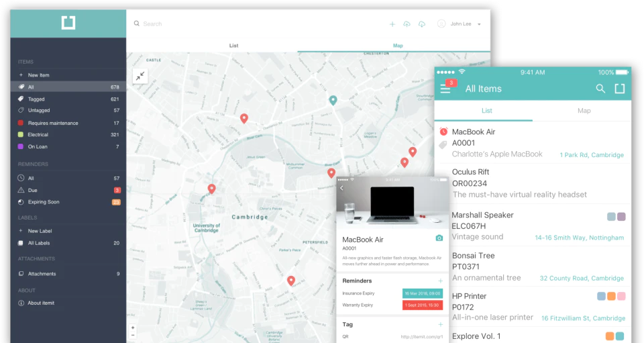This screenshot has width=644, height=343.
Task: Click the green Electrical label swatch
Action: point(21,134)
